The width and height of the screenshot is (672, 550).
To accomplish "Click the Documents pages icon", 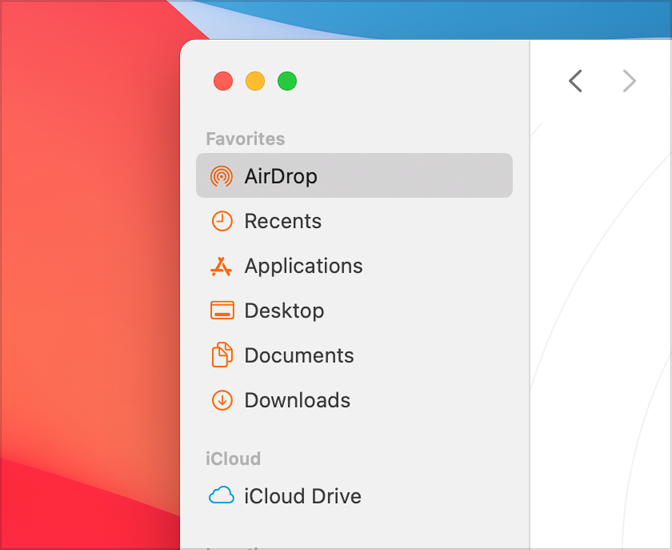I will pyautogui.click(x=222, y=355).
